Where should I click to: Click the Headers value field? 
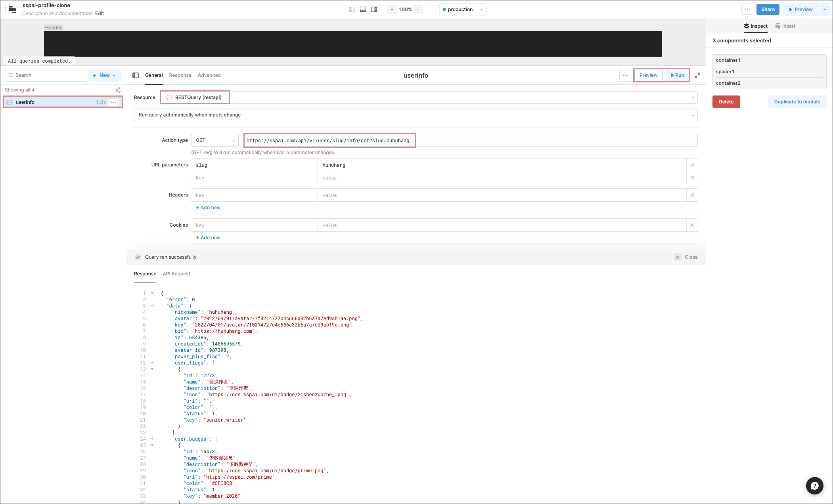tap(502, 195)
